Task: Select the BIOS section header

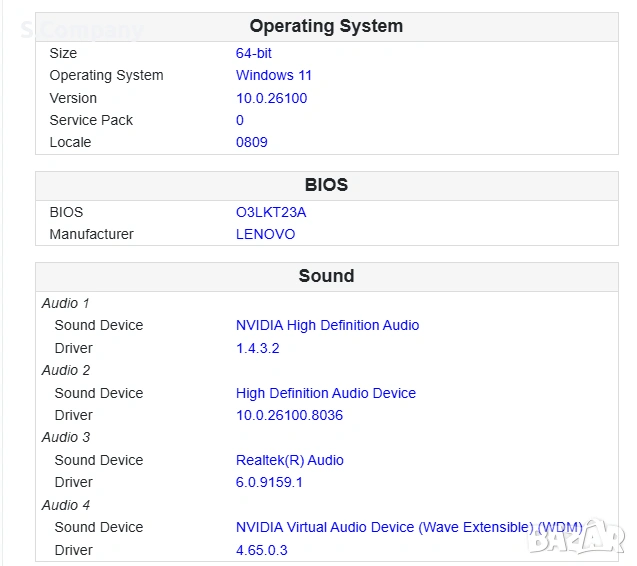Action: click(x=326, y=185)
